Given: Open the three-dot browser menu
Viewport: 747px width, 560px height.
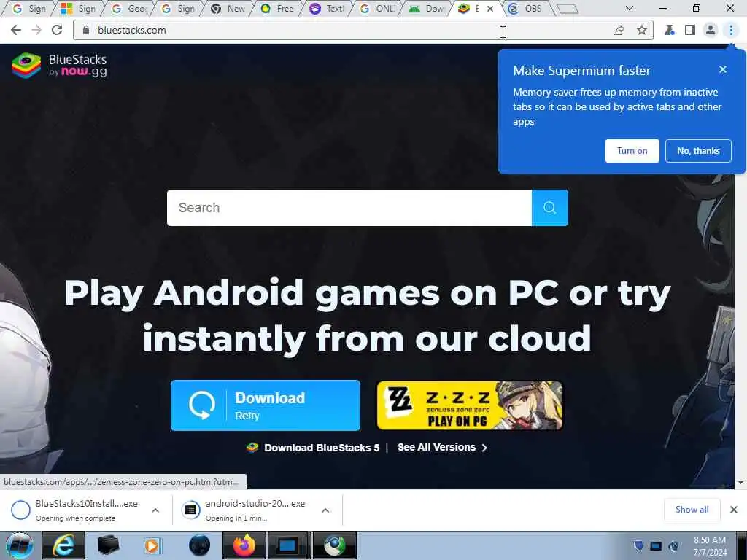Looking at the screenshot, I should (x=731, y=31).
